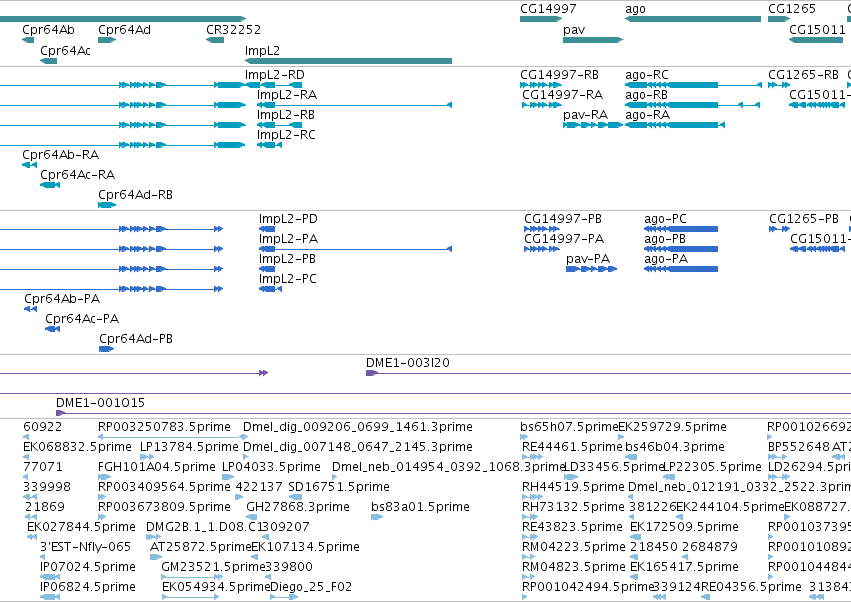Select EST IP07024.5prime label
The width and height of the screenshot is (851, 602).
[88, 567]
